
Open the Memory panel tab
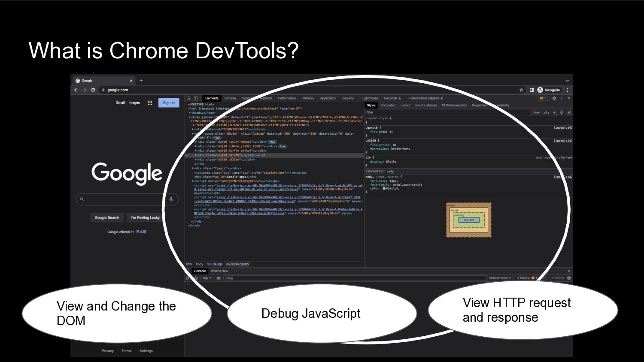[308, 98]
